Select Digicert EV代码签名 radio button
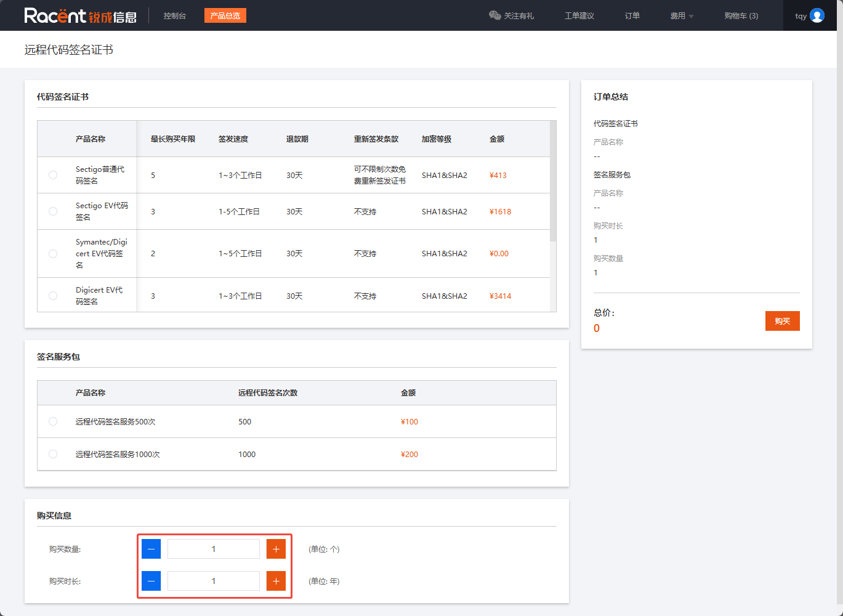The height and width of the screenshot is (616, 843). (x=53, y=296)
